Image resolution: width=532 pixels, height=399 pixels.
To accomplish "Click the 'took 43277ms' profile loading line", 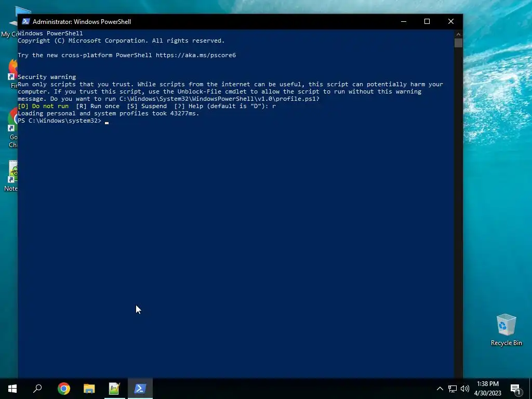I will tap(109, 113).
